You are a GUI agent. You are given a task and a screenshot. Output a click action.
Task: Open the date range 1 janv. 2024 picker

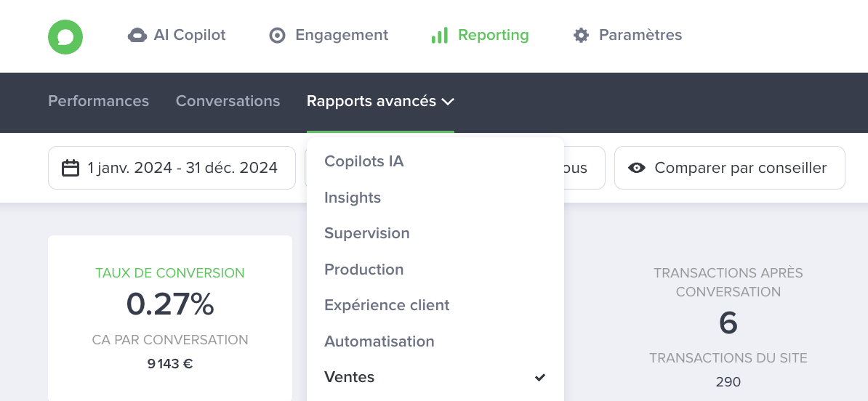pyautogui.click(x=172, y=168)
